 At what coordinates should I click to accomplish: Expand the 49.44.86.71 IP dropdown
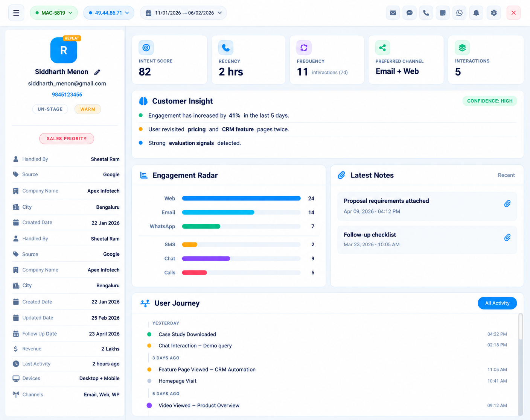pyautogui.click(x=109, y=13)
